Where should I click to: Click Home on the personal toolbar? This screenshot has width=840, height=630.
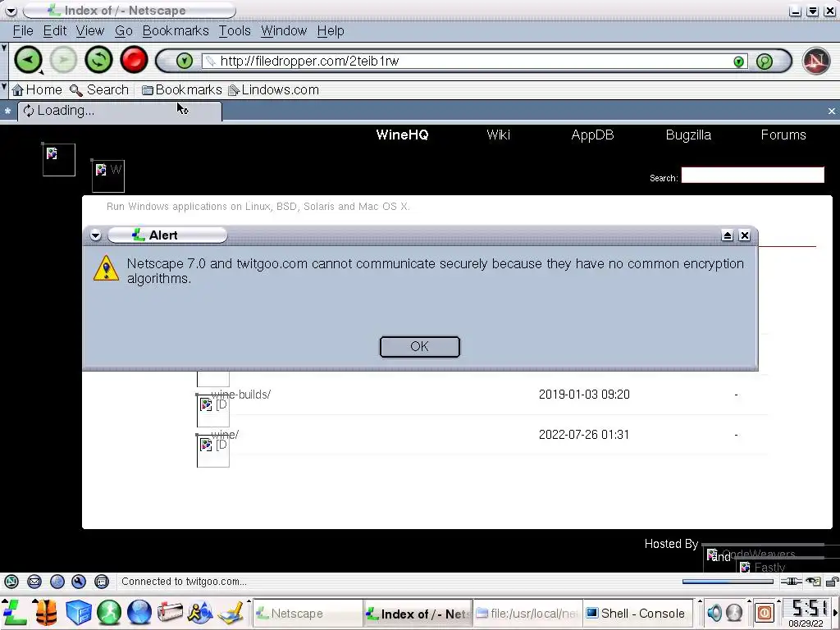coord(37,90)
